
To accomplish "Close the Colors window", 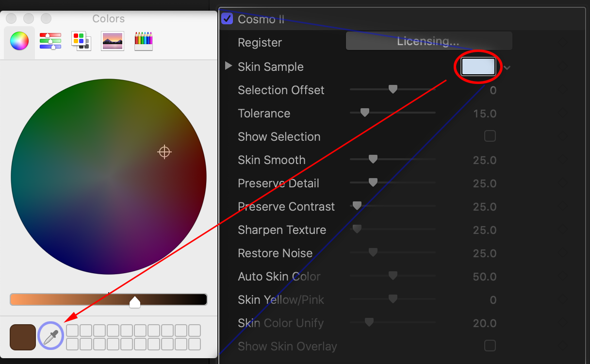I will click(11, 18).
